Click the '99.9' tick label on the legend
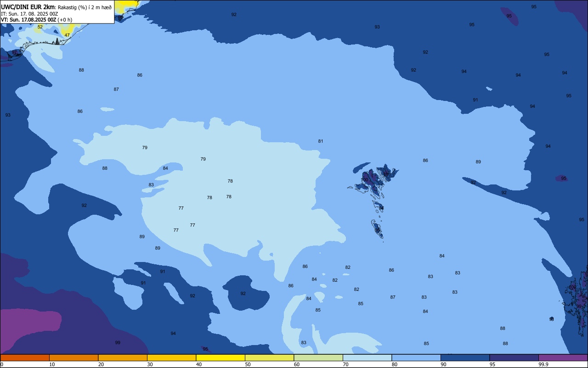This screenshot has width=588, height=368. [x=543, y=364]
